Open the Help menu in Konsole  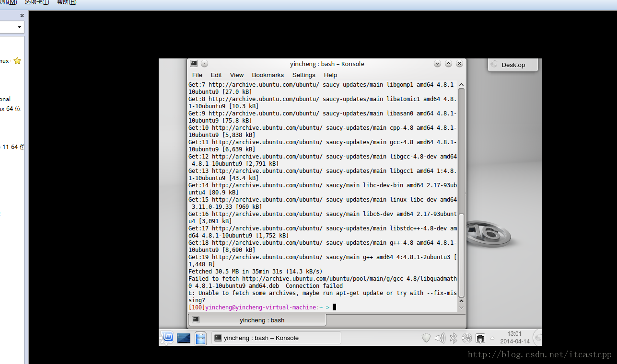coord(330,75)
